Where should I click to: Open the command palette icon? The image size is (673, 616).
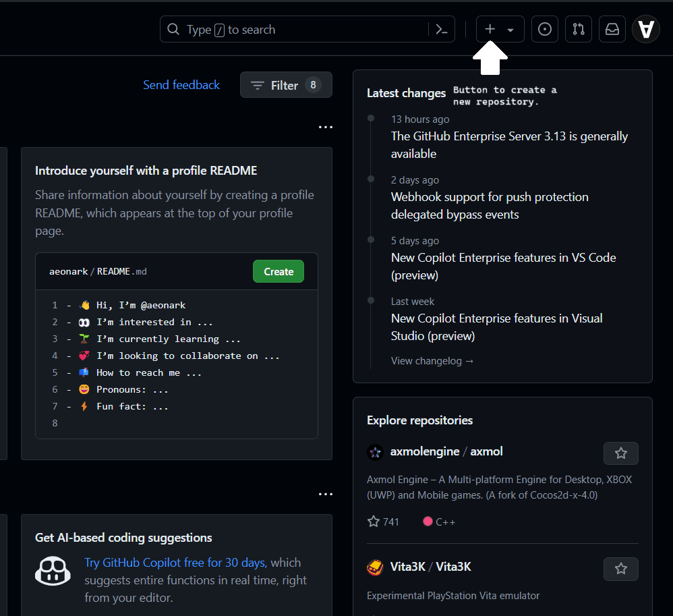pos(442,30)
